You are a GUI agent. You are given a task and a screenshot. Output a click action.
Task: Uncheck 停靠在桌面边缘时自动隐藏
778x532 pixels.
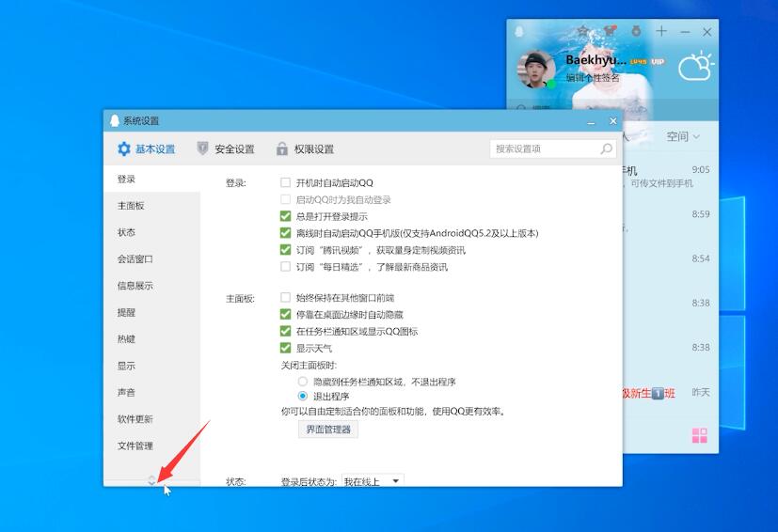285,314
